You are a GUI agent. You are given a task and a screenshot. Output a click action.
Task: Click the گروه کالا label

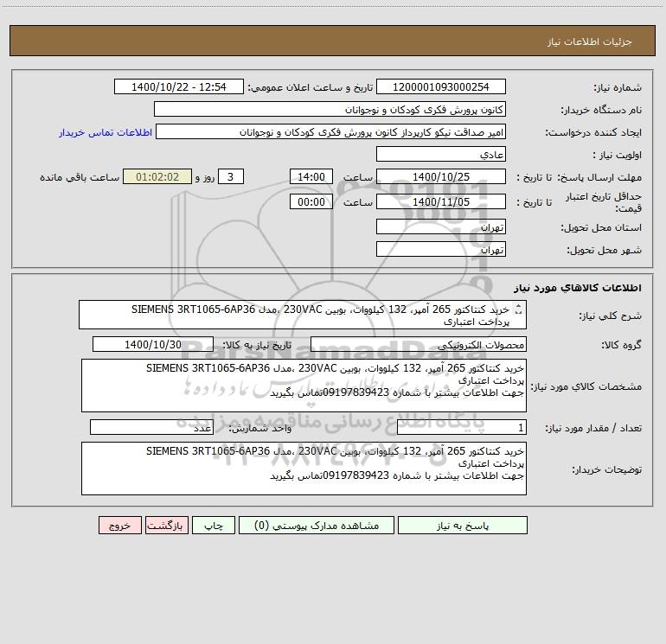(621, 345)
